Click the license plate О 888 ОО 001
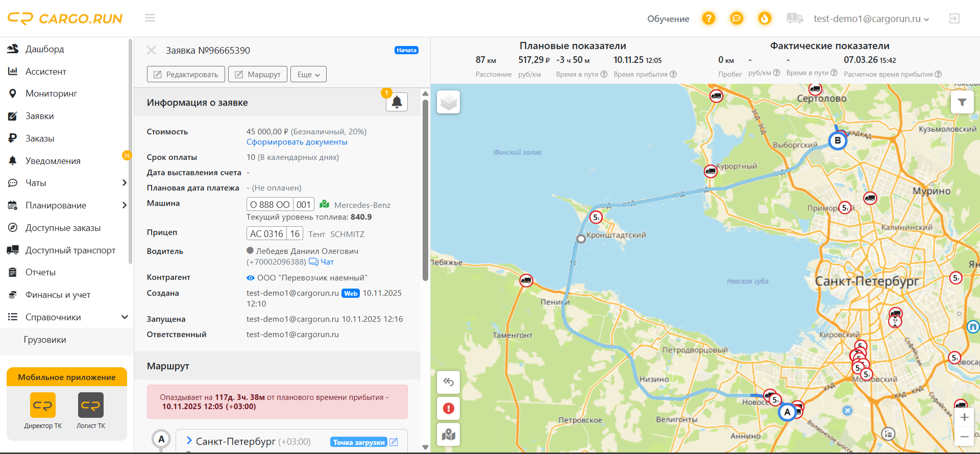This screenshot has height=454, width=980. [x=280, y=204]
